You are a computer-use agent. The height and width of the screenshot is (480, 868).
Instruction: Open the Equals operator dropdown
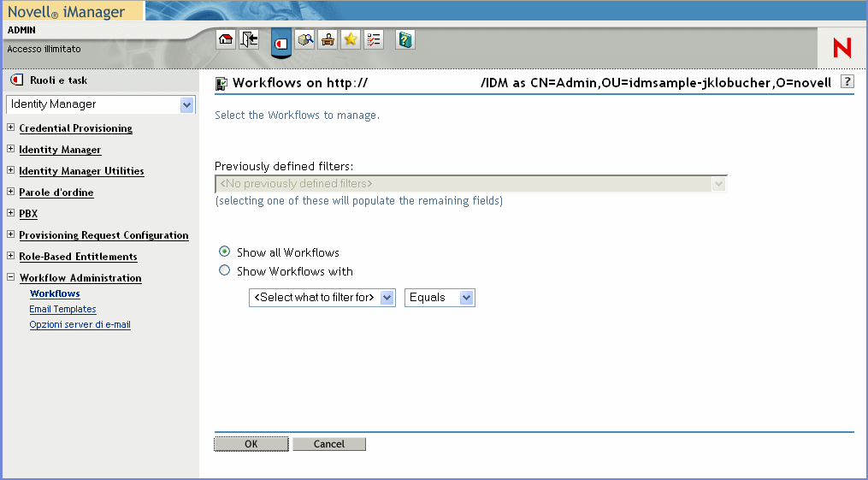[466, 298]
